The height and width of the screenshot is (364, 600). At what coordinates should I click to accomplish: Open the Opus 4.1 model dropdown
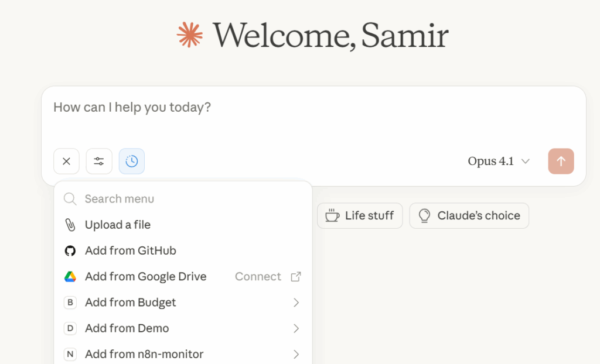[499, 162]
